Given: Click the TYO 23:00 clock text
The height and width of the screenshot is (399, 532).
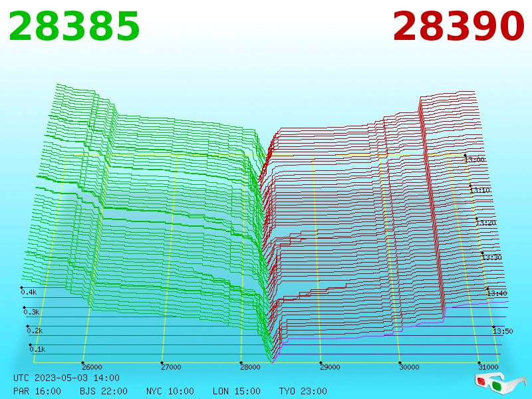Looking at the screenshot, I should pyautogui.click(x=303, y=391).
